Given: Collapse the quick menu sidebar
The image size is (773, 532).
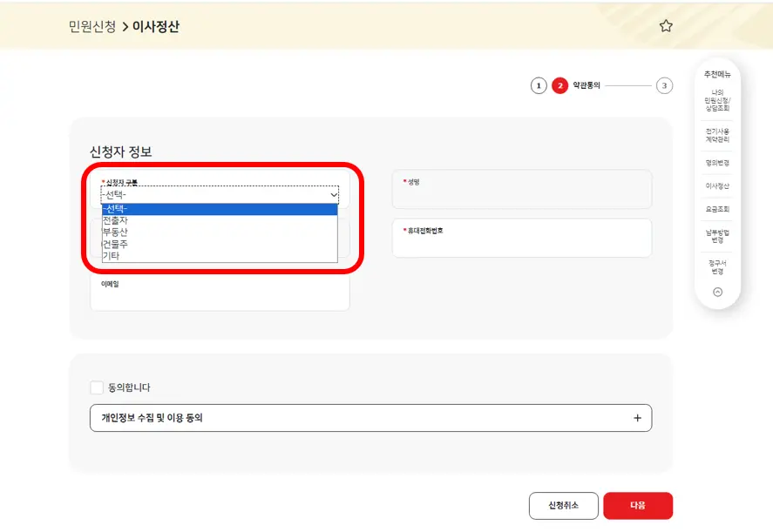Looking at the screenshot, I should coord(716,293).
